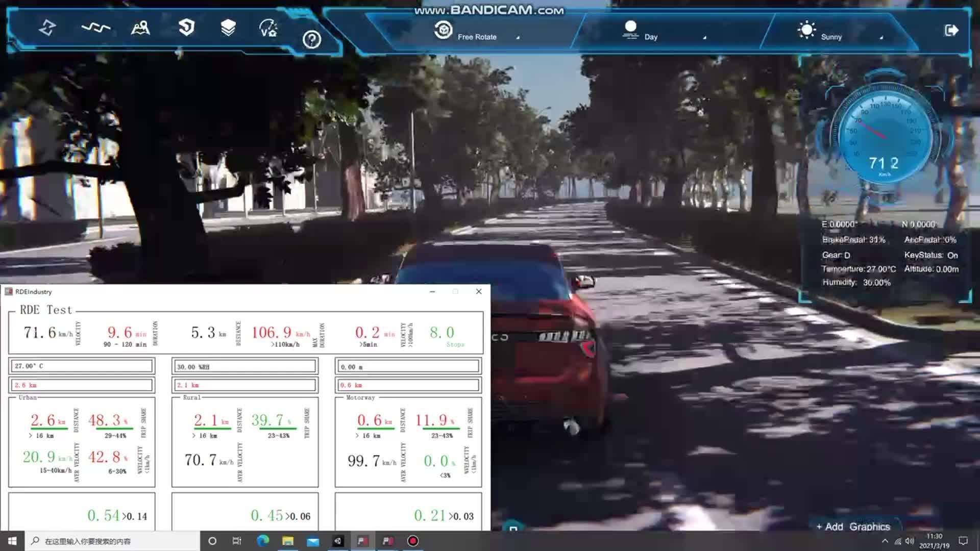Click the Bandicam record icon on the taskbar
The height and width of the screenshot is (551, 980).
point(413,541)
